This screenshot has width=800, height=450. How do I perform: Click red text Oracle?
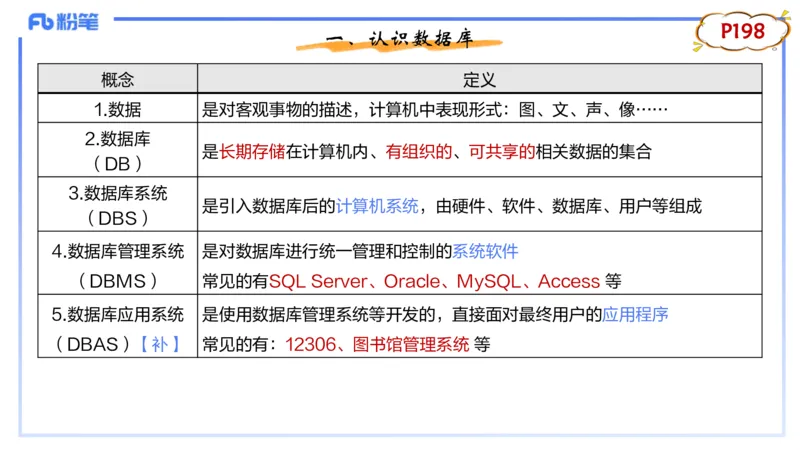pos(412,281)
